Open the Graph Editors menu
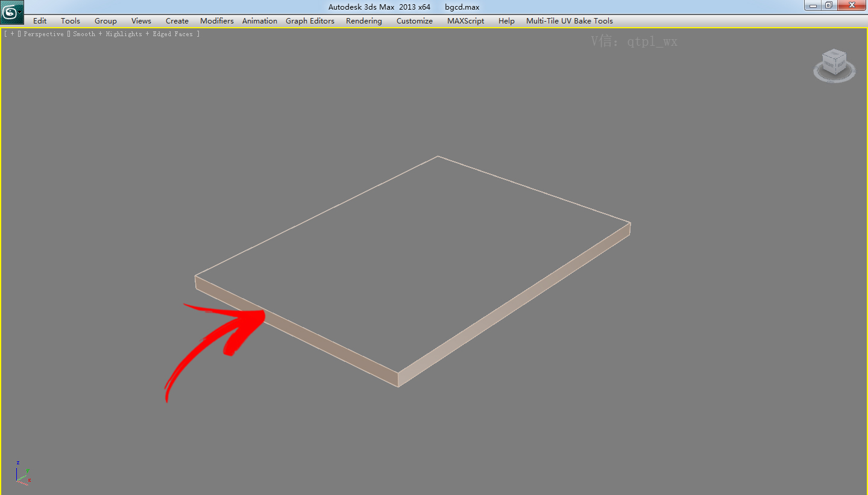Viewport: 868px width, 495px height. tap(310, 20)
